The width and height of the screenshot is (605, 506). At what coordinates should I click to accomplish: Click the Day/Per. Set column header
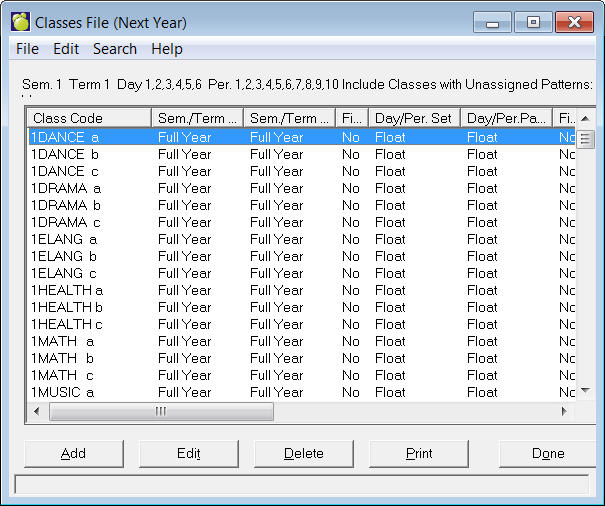pos(413,118)
